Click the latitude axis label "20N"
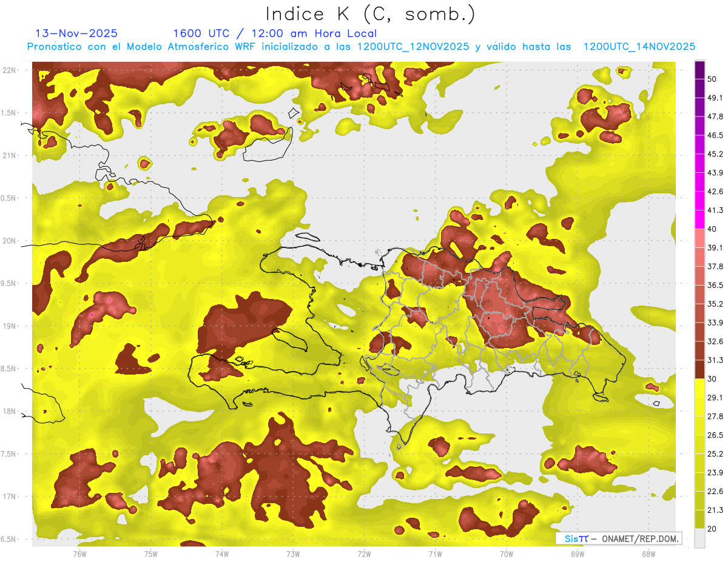Screen dimensions: 728x562 point(10,241)
